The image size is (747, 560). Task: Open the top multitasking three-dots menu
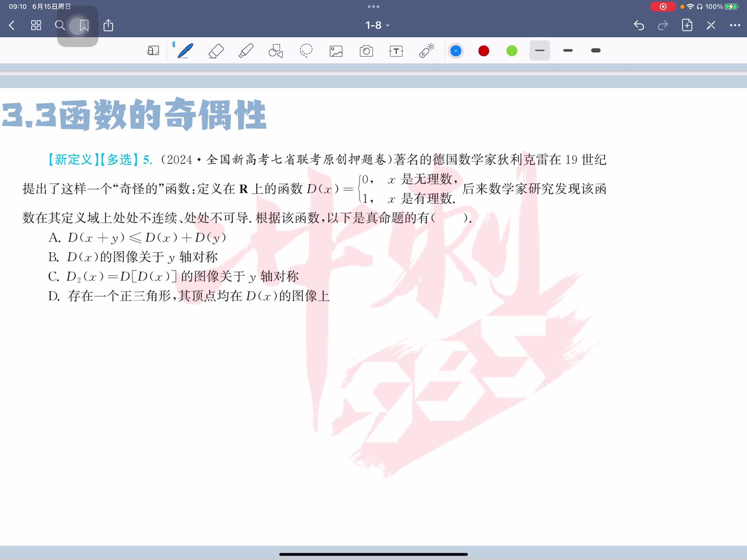pyautogui.click(x=373, y=7)
